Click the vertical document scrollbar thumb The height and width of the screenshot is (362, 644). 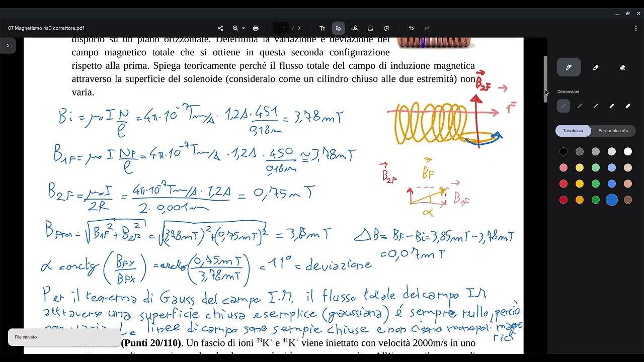pos(545,79)
